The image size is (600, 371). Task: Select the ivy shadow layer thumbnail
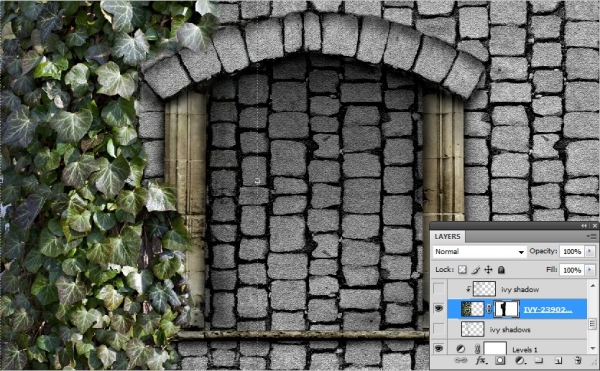[x=484, y=289]
